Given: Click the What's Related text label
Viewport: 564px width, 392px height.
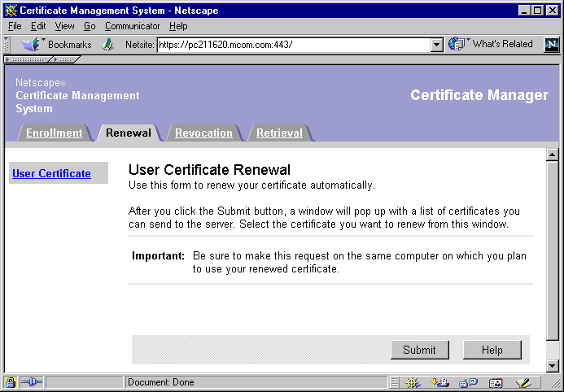Looking at the screenshot, I should (x=502, y=44).
